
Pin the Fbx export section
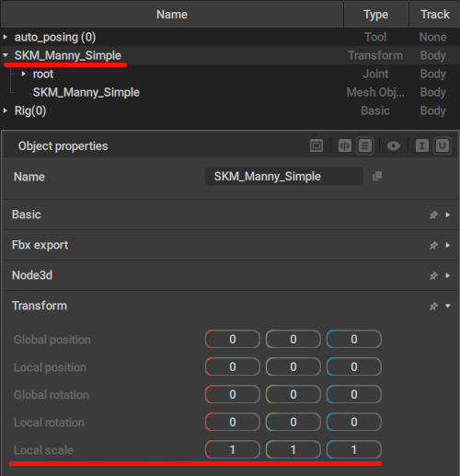click(x=433, y=245)
